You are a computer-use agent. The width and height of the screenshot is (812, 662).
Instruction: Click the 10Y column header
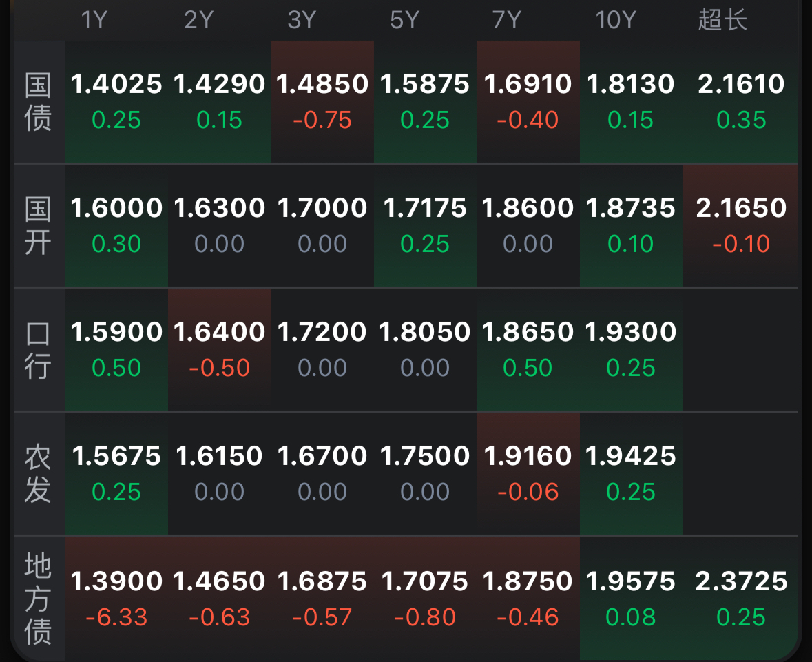point(615,20)
